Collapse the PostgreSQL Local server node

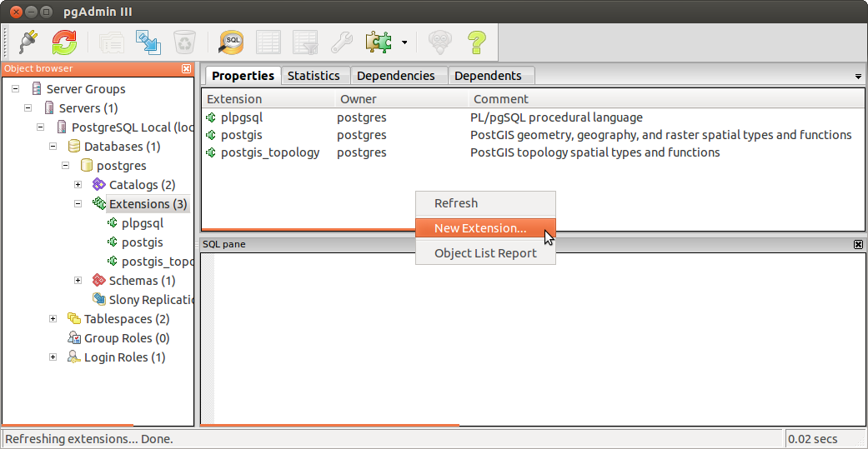pos(40,127)
